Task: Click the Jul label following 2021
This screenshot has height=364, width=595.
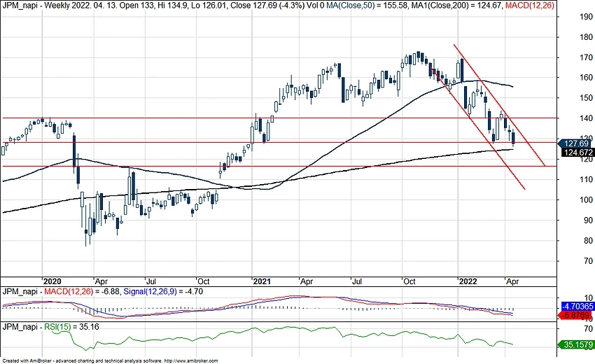Action: point(357,281)
